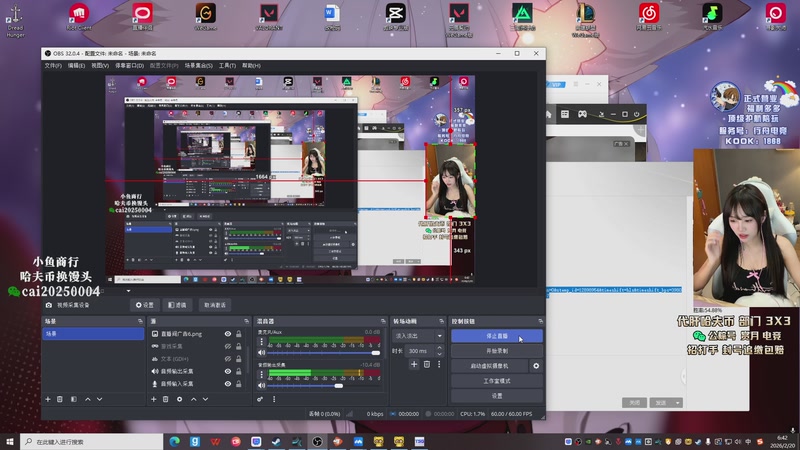Click the start recording button
The height and width of the screenshot is (450, 800).
(x=496, y=351)
